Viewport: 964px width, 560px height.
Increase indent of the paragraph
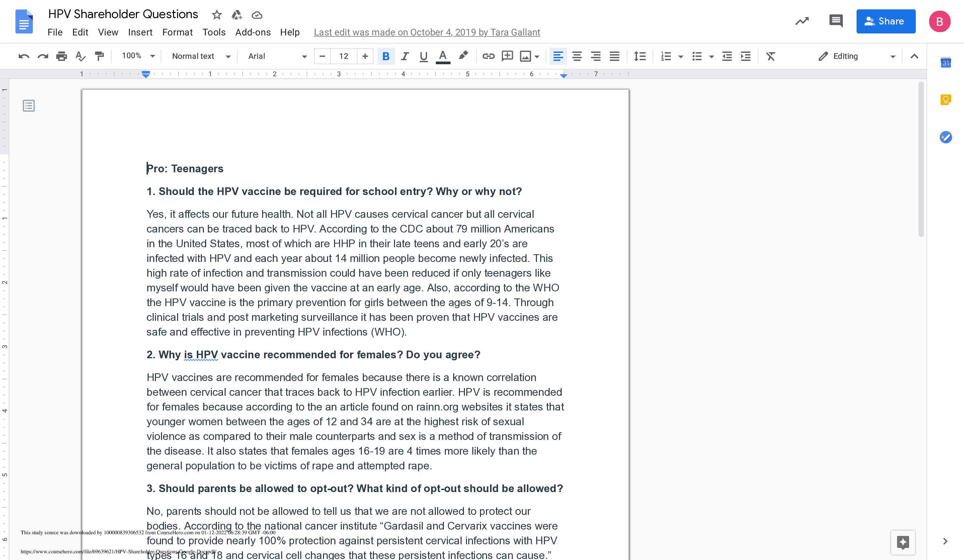click(x=745, y=56)
